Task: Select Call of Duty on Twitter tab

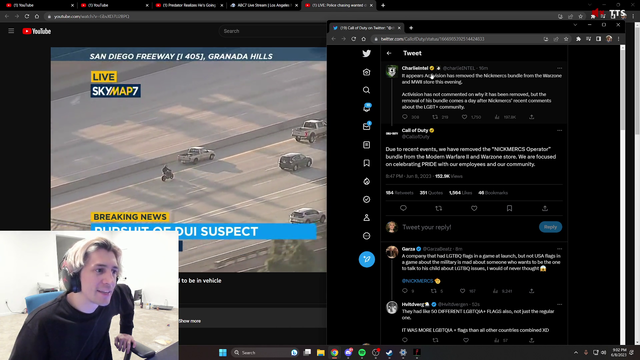Action: (x=366, y=28)
